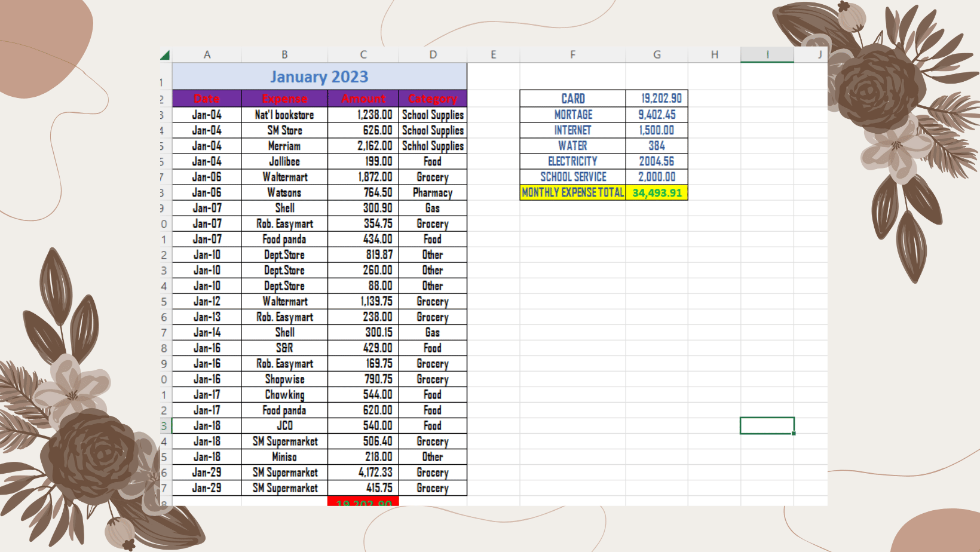Viewport: 980px width, 552px height.
Task: Select column B header
Action: tap(284, 54)
